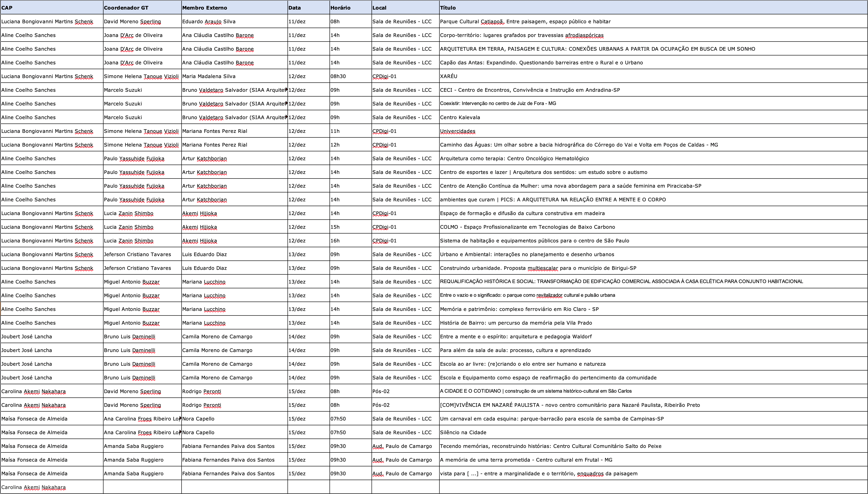Click the "08h30" time cell
Screen dimensions: 868x494
[351, 76]
